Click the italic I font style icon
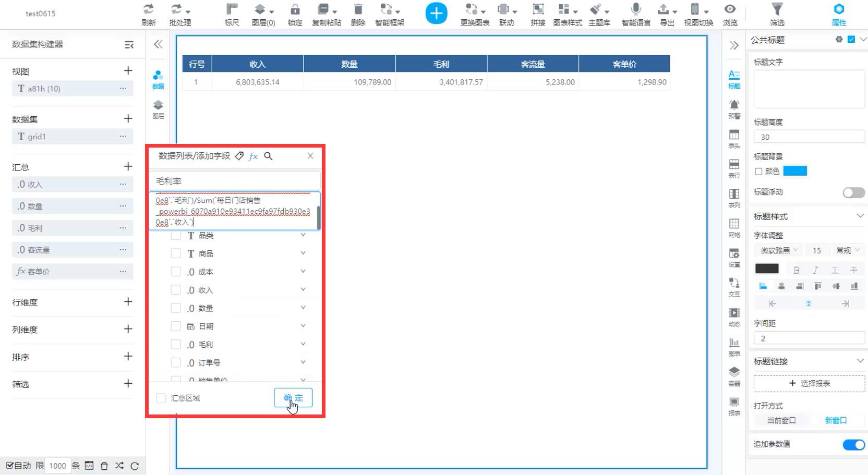868x475 pixels. coord(815,270)
